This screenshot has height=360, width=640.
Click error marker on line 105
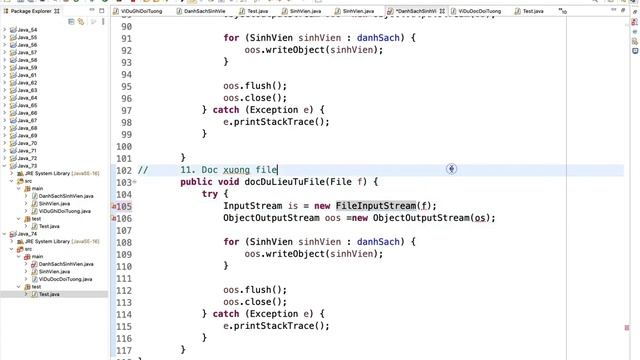(x=114, y=207)
